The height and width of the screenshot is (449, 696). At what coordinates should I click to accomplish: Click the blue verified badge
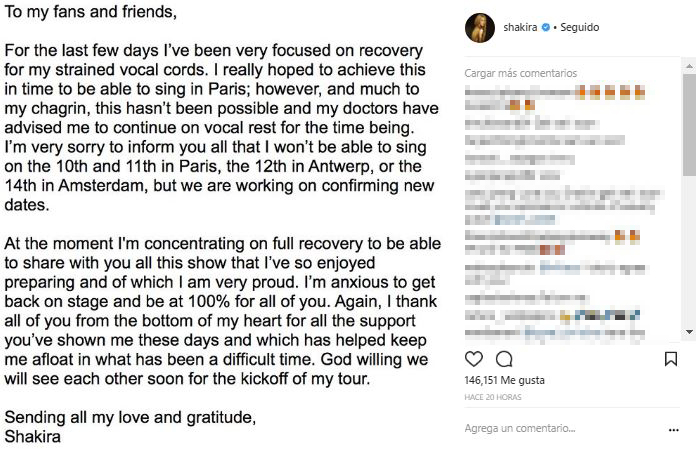click(x=544, y=28)
